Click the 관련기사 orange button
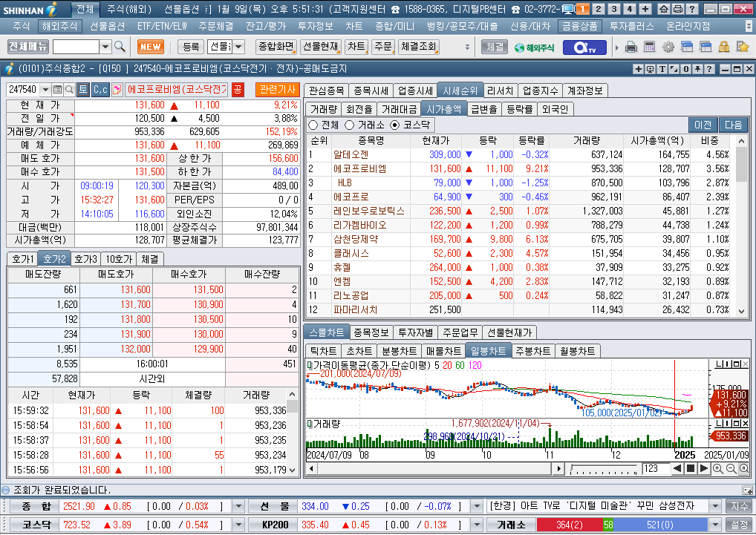 click(x=278, y=90)
